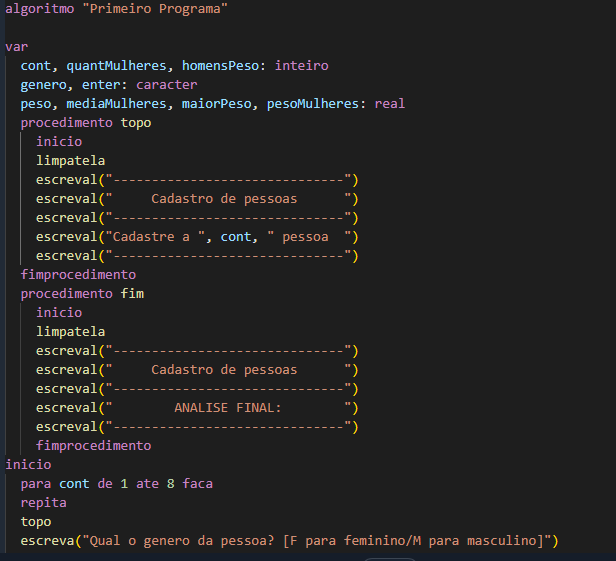Click the 'inteiro' type keyword
The width and height of the screenshot is (616, 561).
(x=301, y=66)
